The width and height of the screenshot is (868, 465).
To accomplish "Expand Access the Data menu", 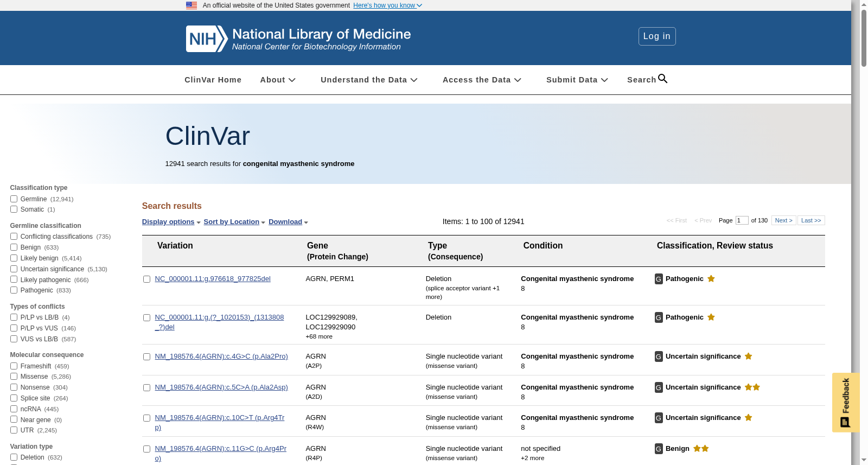I will pyautogui.click(x=482, y=80).
